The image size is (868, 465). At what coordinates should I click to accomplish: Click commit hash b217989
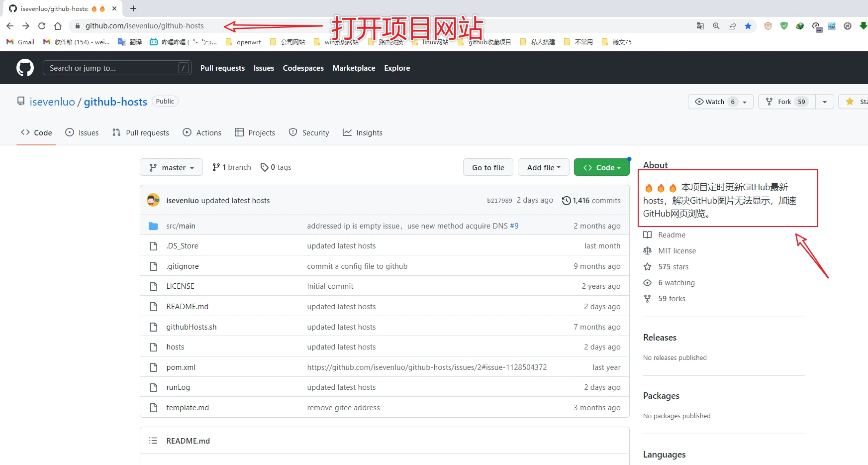499,201
